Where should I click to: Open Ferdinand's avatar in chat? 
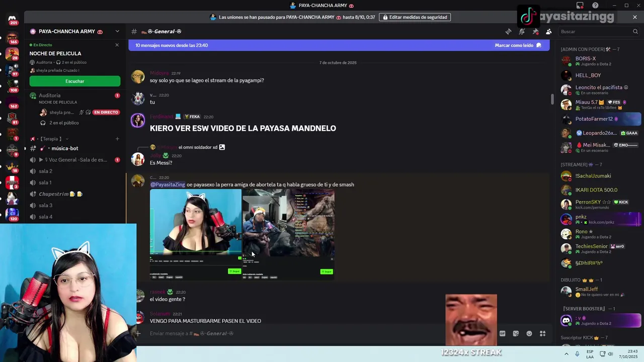[138, 120]
